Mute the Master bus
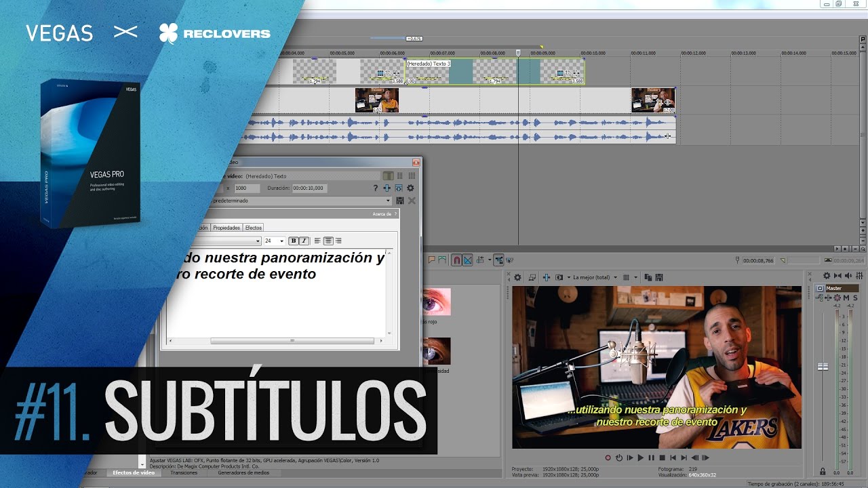This screenshot has width=868, height=488. [x=846, y=298]
